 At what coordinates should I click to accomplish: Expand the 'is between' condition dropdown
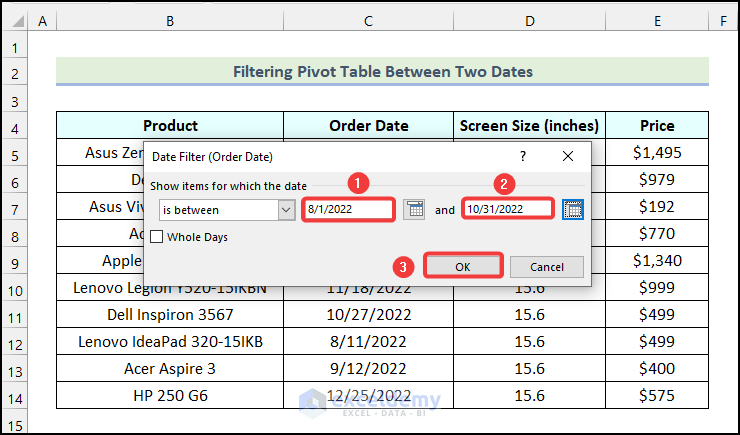click(x=286, y=210)
